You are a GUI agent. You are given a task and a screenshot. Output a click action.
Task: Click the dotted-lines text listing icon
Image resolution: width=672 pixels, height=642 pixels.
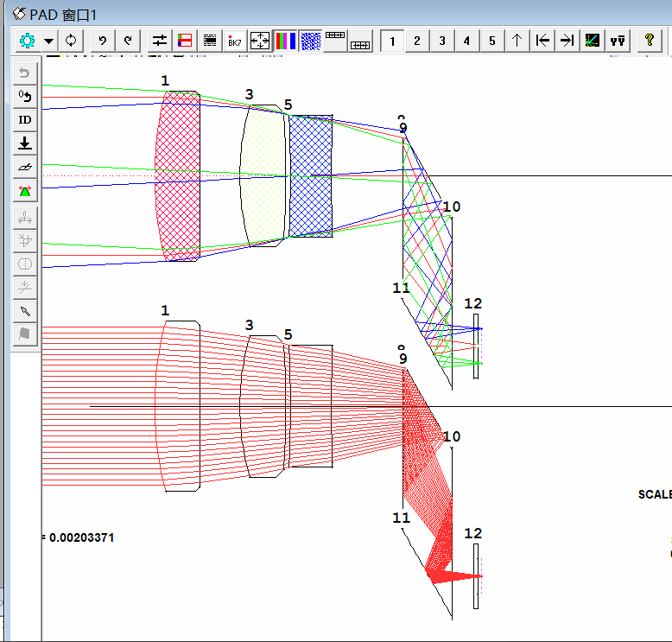click(x=210, y=41)
